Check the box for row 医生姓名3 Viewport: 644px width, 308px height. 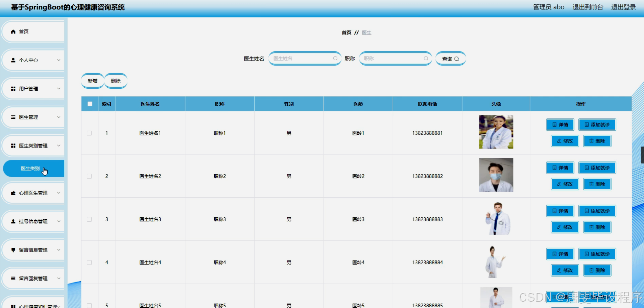tap(89, 219)
